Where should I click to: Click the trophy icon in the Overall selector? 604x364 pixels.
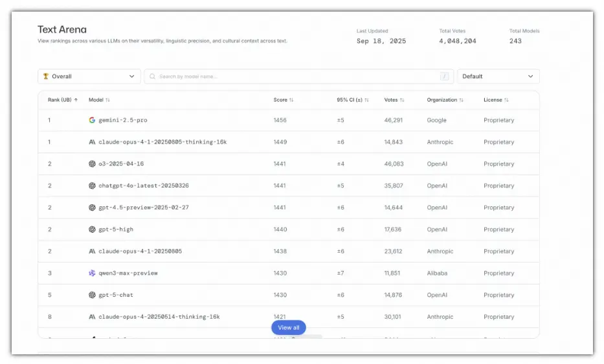pyautogui.click(x=46, y=76)
